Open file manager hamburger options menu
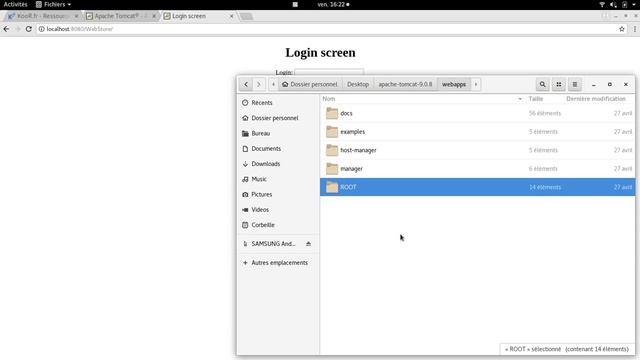 [x=575, y=84]
